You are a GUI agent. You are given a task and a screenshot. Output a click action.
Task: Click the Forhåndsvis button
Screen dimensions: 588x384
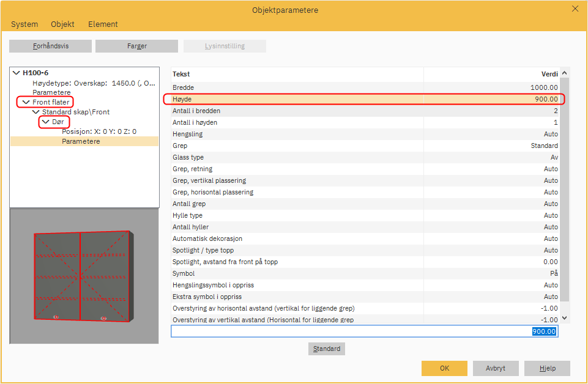tap(50, 46)
